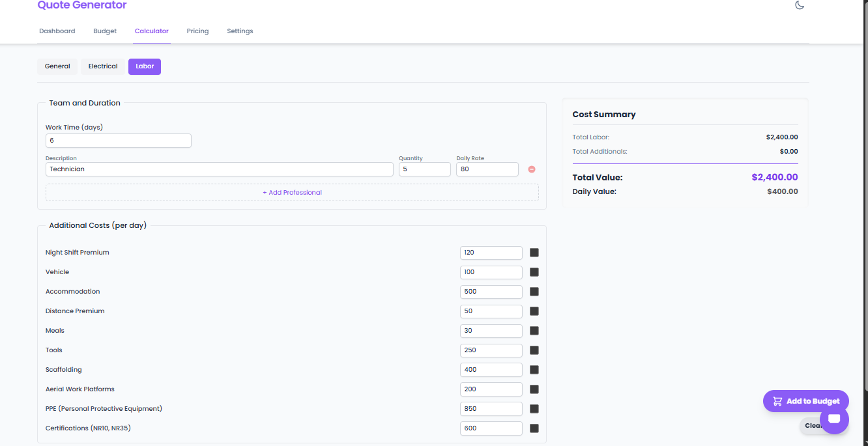Click the Add to Budget button
This screenshot has height=446, width=868.
(x=806, y=401)
